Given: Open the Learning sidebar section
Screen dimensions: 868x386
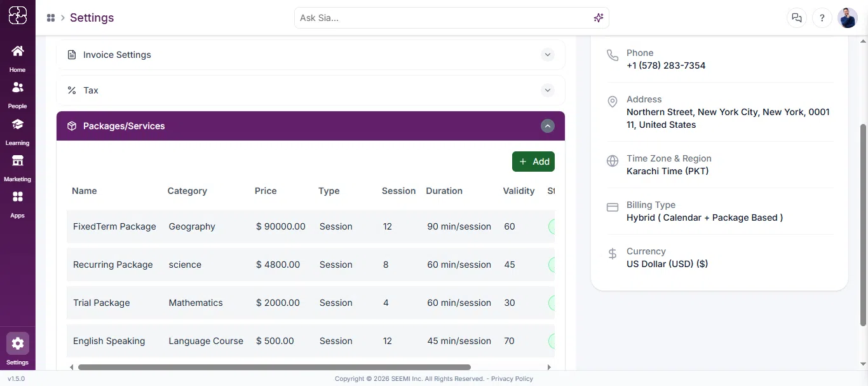Looking at the screenshot, I should click(18, 131).
